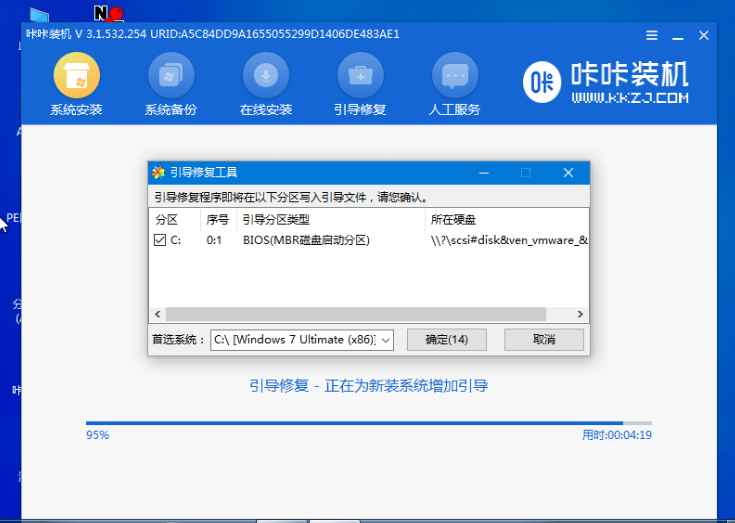Click the 取消 cancel button
The image size is (735, 523).
coord(544,340)
